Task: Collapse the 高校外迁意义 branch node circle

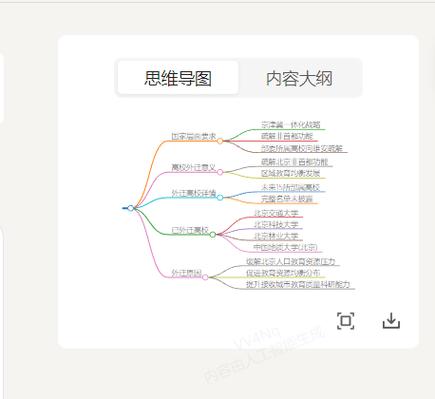Action: (220, 172)
